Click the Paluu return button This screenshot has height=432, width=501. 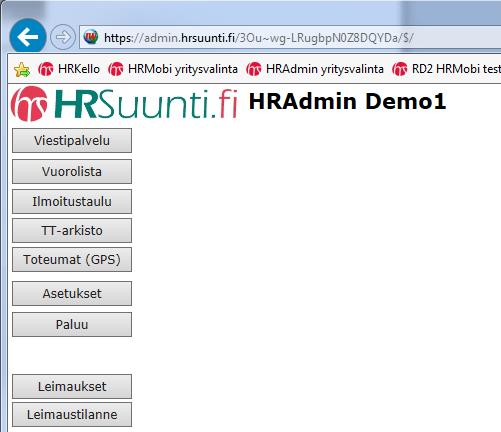pyautogui.click(x=72, y=324)
